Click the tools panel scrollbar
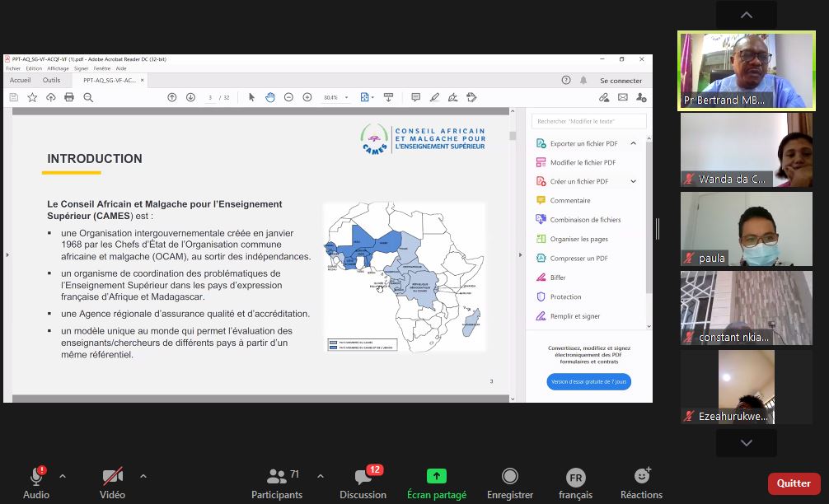829x504 pixels. pyautogui.click(x=649, y=217)
